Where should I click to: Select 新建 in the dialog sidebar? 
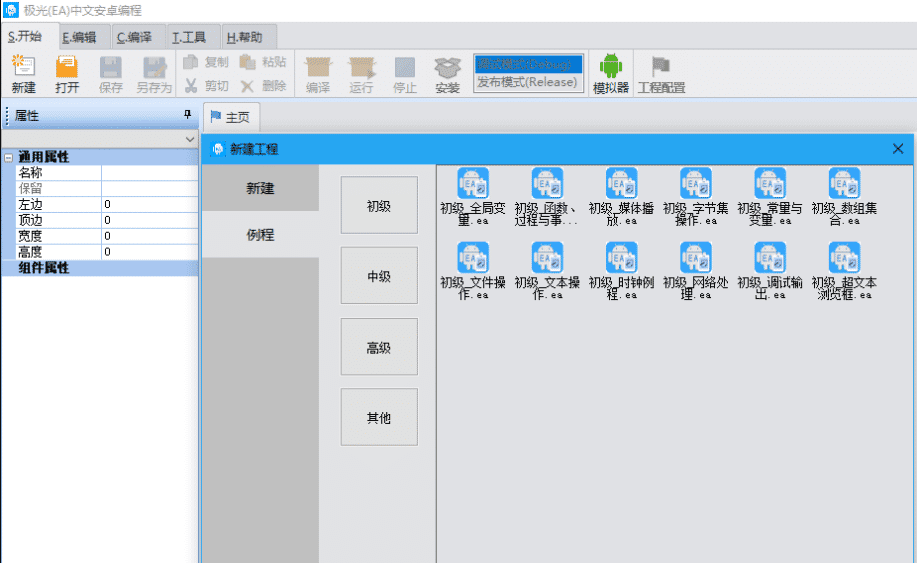coord(260,188)
